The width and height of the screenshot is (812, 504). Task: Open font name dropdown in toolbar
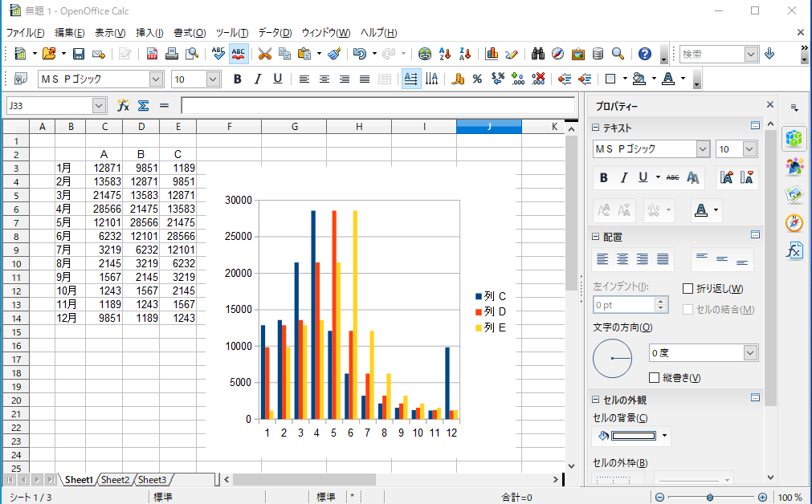(156, 79)
